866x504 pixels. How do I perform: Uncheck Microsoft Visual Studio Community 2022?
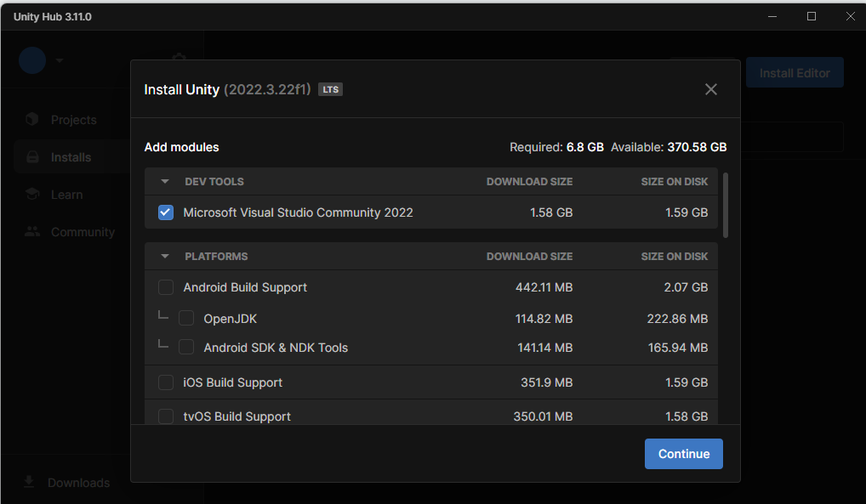click(166, 212)
